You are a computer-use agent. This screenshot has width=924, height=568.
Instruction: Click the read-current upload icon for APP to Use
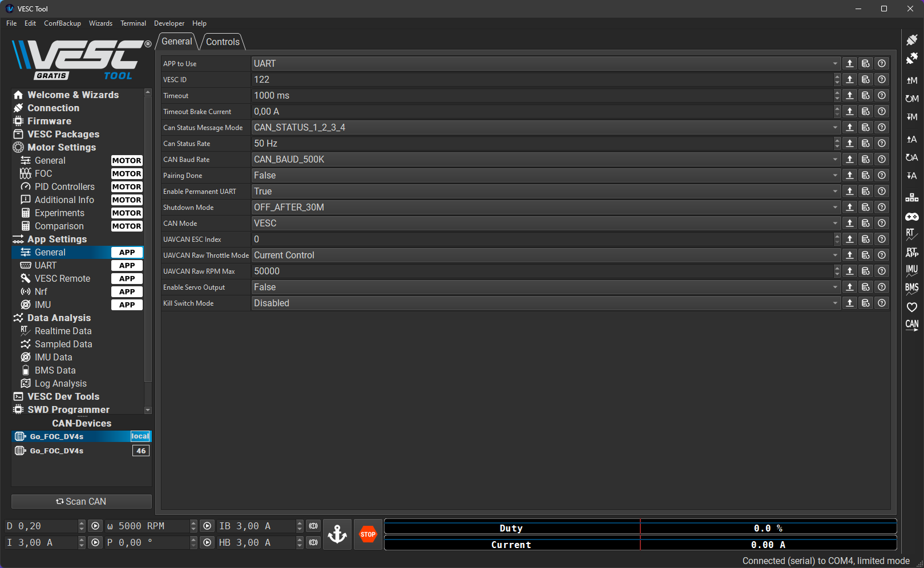coord(850,63)
